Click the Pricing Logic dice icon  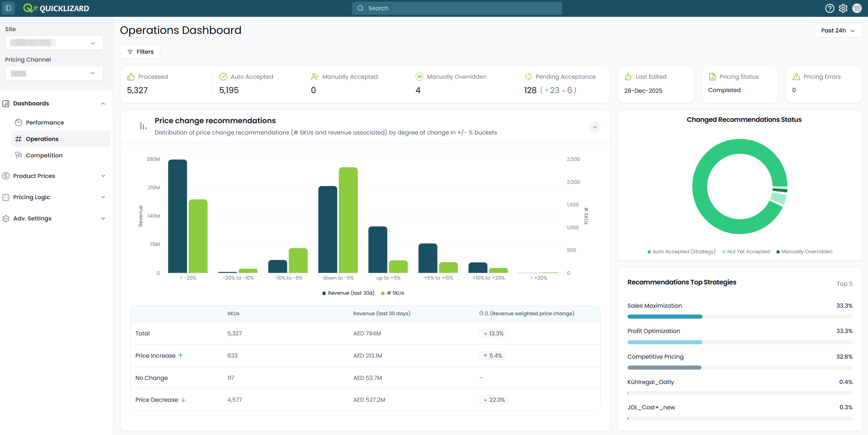(x=6, y=197)
